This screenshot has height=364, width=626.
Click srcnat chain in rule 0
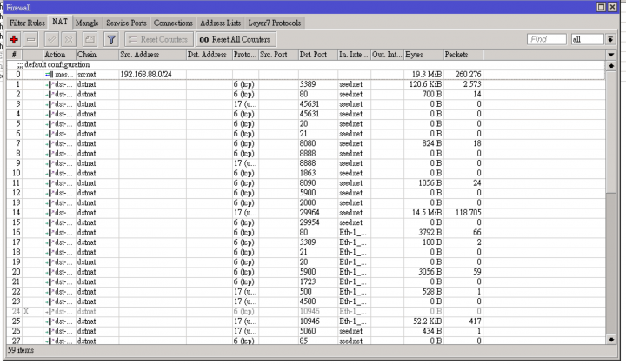coord(87,75)
